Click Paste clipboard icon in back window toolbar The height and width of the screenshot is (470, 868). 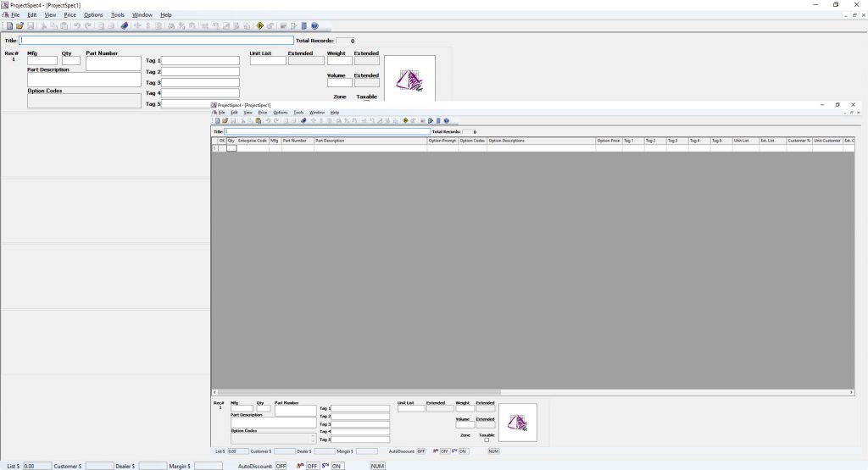tap(64, 26)
